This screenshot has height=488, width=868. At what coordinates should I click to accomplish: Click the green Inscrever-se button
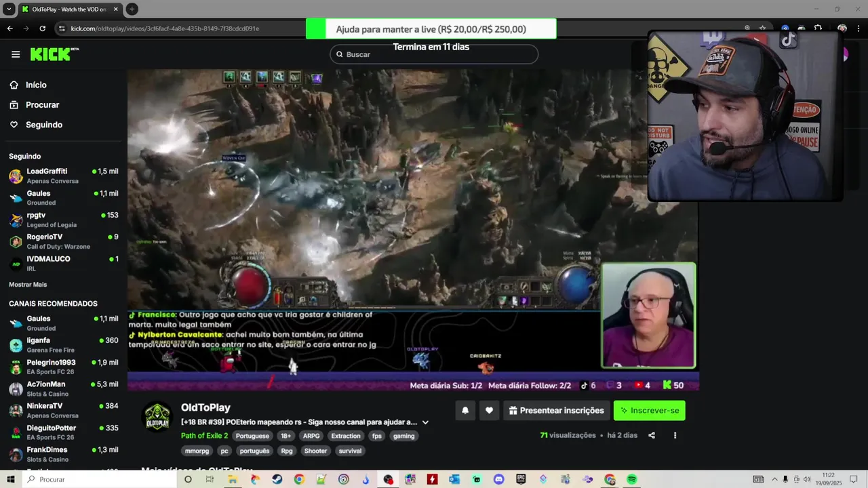(x=649, y=410)
